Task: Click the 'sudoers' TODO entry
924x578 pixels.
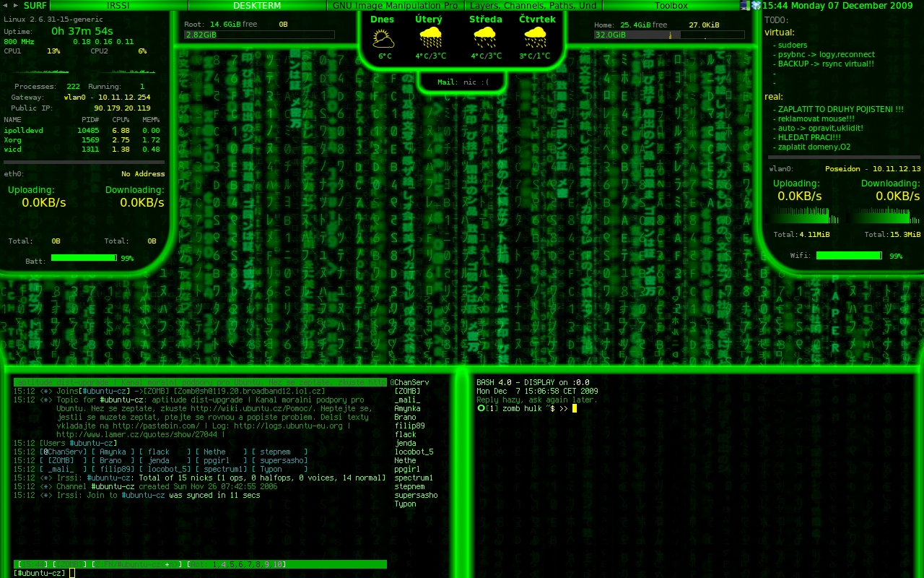Action: (792, 45)
